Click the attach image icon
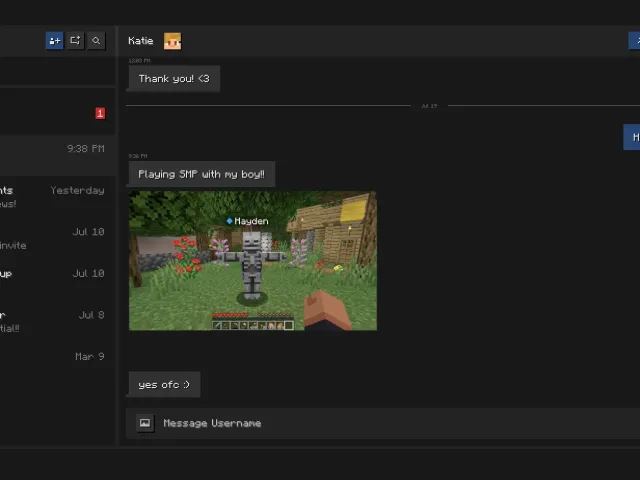The image size is (640, 480). 145,423
